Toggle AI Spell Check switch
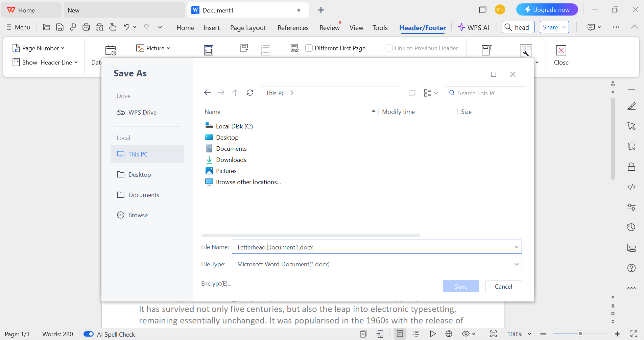 (x=89, y=334)
